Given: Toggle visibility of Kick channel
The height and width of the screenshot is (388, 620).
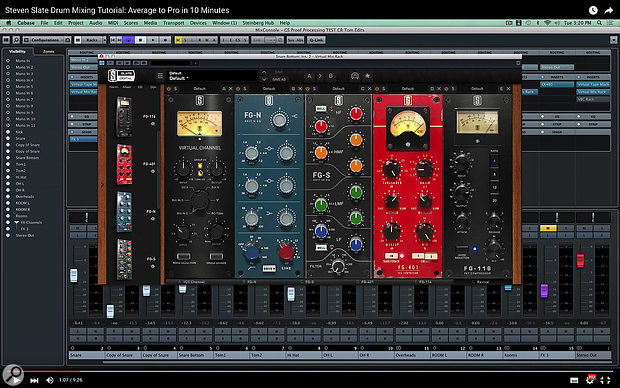Looking at the screenshot, I should click(8, 132).
